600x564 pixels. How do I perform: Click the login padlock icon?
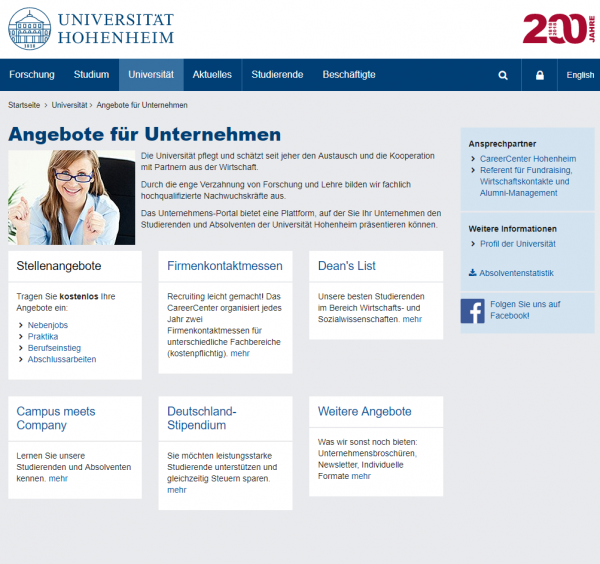(540, 75)
